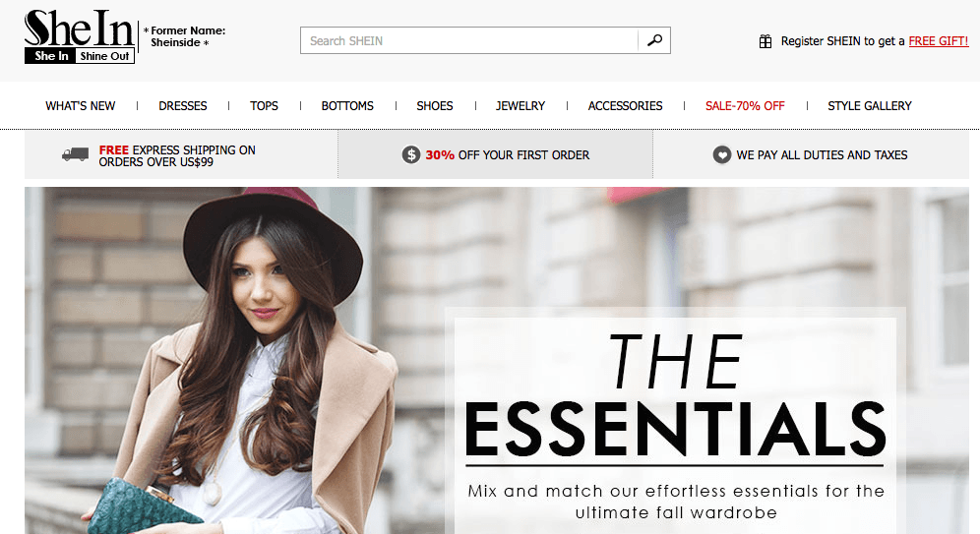Visit the STYLE GALLERY page
The width and height of the screenshot is (980, 534).
870,106
